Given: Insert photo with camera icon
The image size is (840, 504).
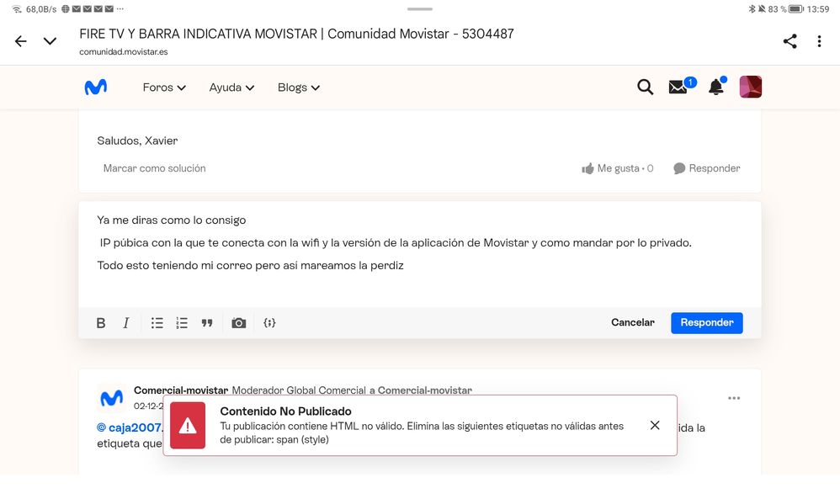Looking at the screenshot, I should pos(239,323).
